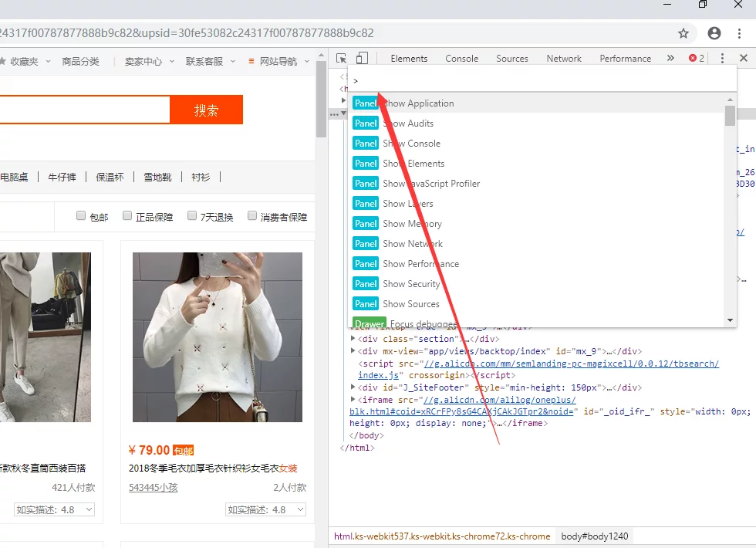Image resolution: width=756 pixels, height=548 pixels.
Task: Click the orange 网站导航 menu icon
Action: click(251, 61)
